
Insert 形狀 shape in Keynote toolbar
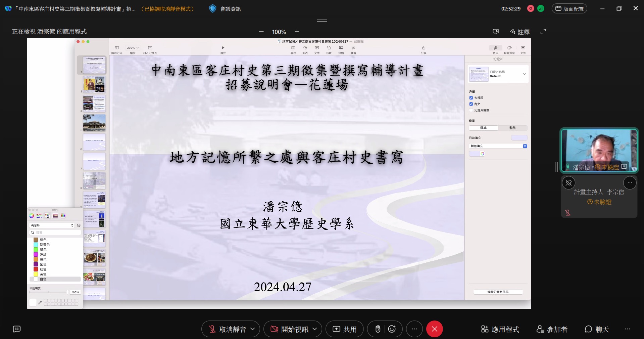329,50
